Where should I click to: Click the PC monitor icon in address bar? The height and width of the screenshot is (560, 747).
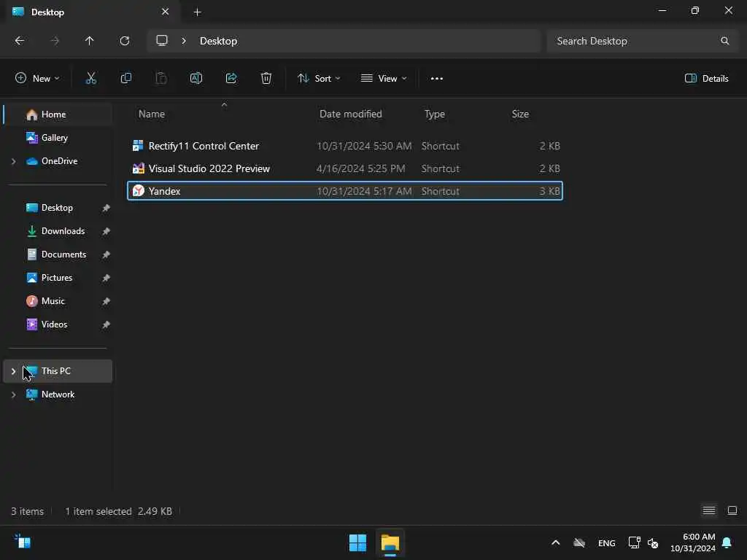[162, 41]
